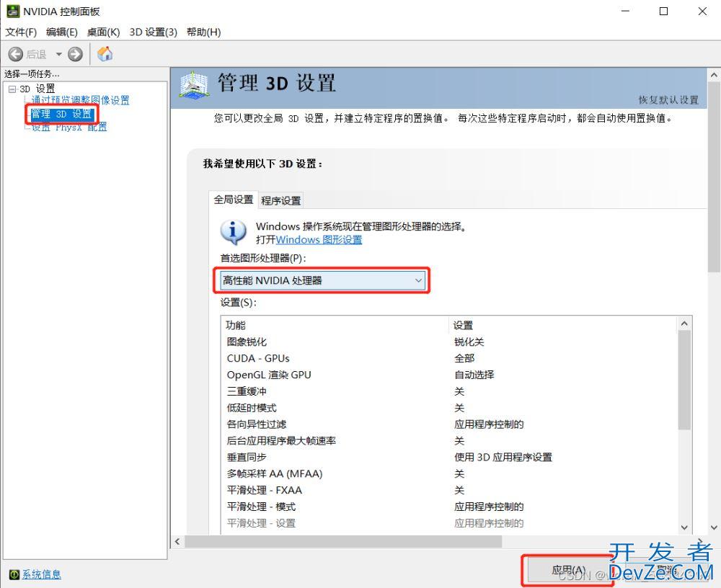Collapse the 3D 设置 tree node

tap(12, 89)
